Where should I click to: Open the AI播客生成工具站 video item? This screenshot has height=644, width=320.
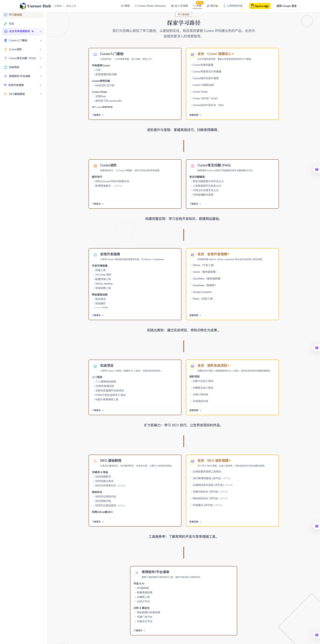203,388
